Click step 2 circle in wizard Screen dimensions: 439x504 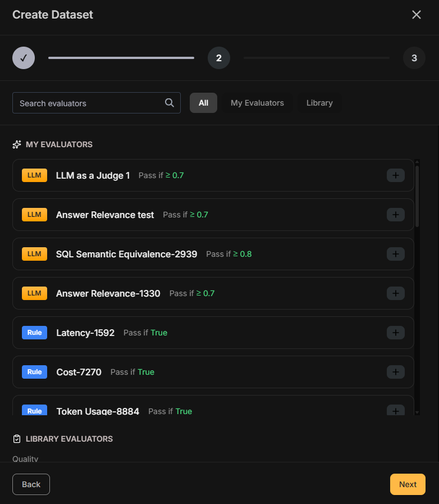tap(219, 58)
